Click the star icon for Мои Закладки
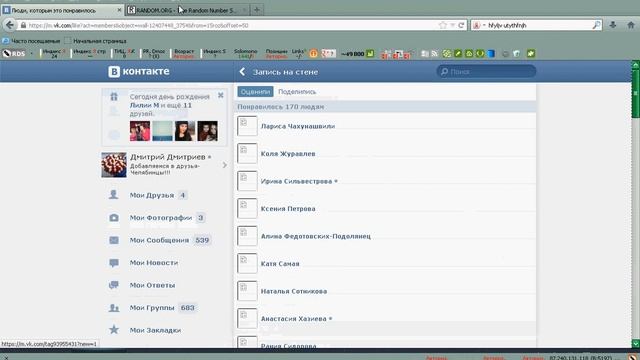The image size is (640, 360). coord(114,330)
